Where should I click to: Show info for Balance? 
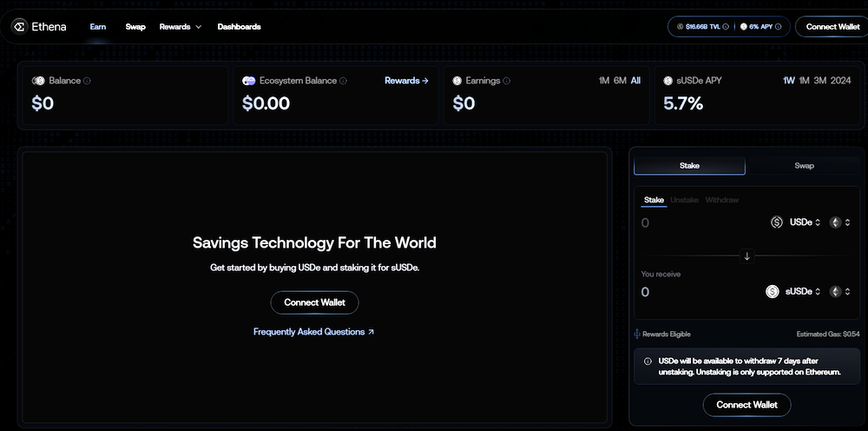87,81
